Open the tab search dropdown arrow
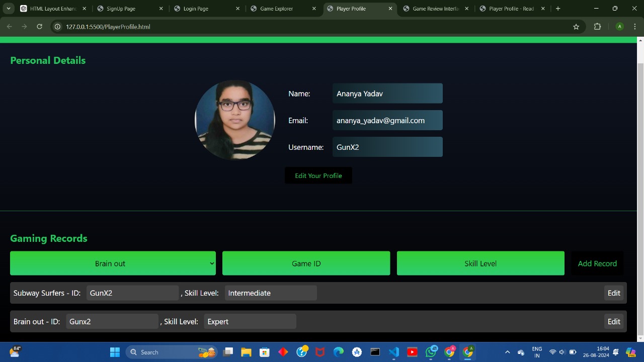This screenshot has height=362, width=644. click(x=9, y=9)
